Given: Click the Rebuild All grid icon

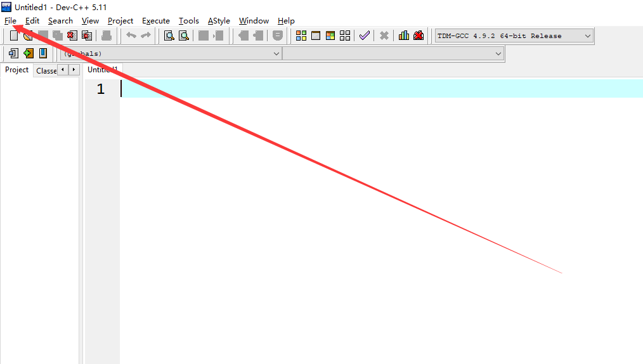Looking at the screenshot, I should pos(345,36).
